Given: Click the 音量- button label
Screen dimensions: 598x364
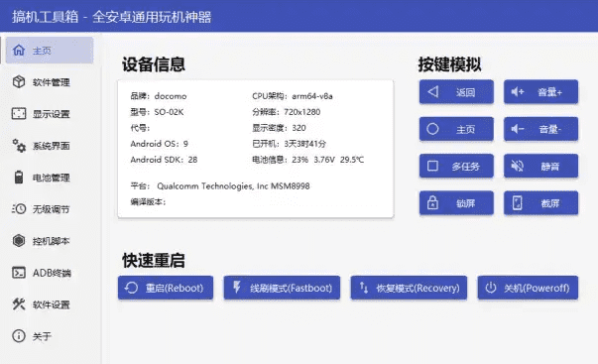Looking at the screenshot, I should [549, 129].
